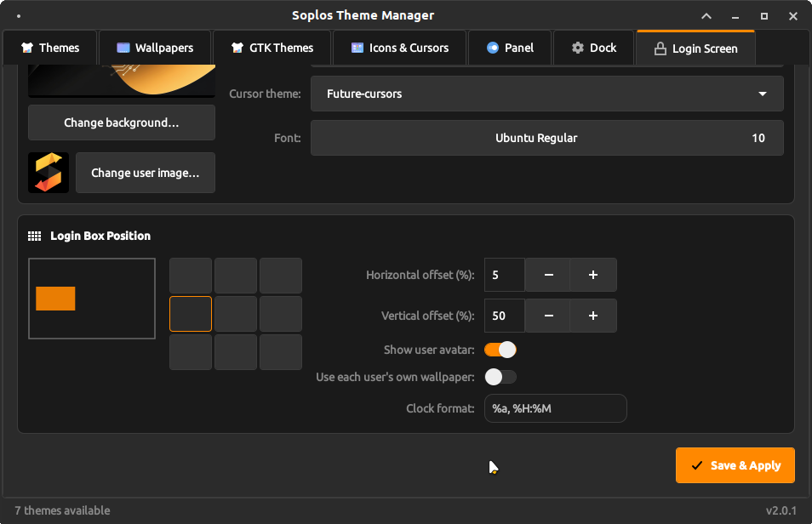Image resolution: width=812 pixels, height=524 pixels.
Task: Click the v2.0.1 version label
Action: [781, 510]
